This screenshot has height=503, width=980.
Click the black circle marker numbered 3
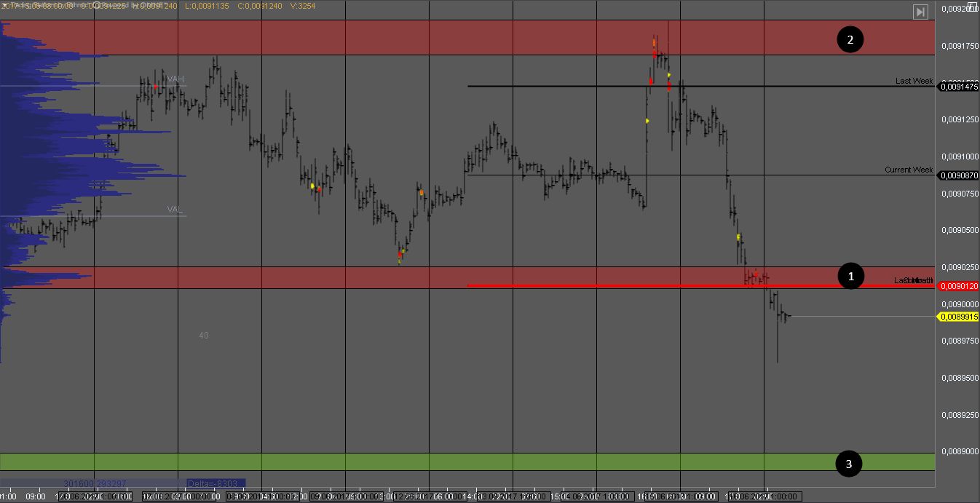click(848, 463)
